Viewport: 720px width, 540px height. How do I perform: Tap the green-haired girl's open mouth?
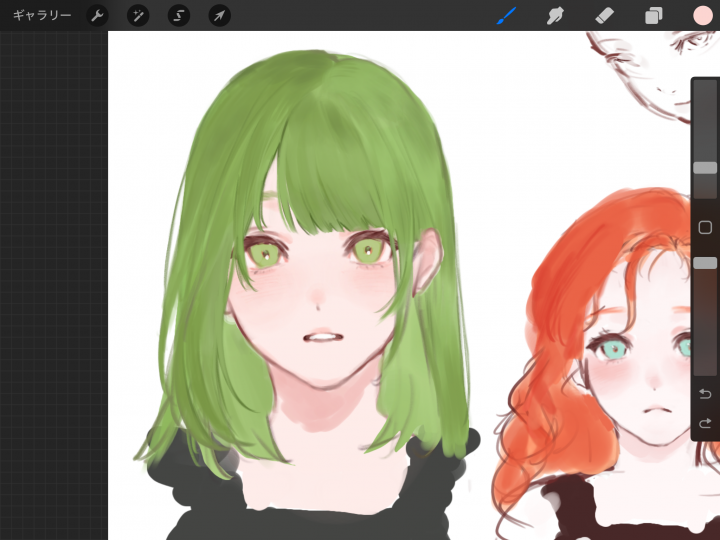[x=322, y=338]
